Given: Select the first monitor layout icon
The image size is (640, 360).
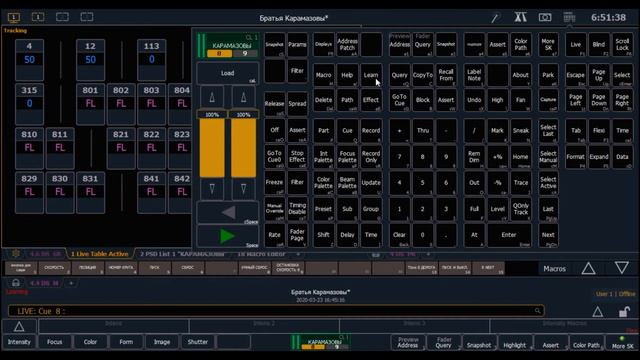Looking at the screenshot, I should click(x=13, y=17).
